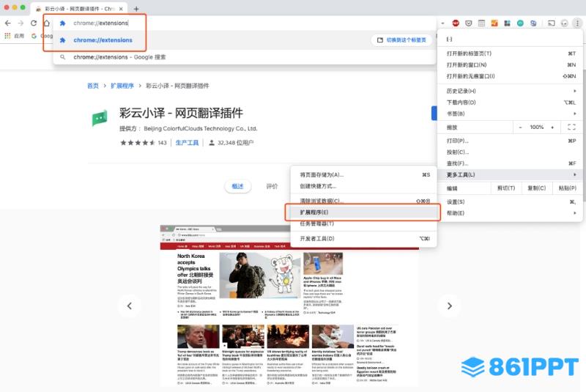The image size is (586, 392).
Task: Switch to the 概述 tab
Action: coord(237,186)
